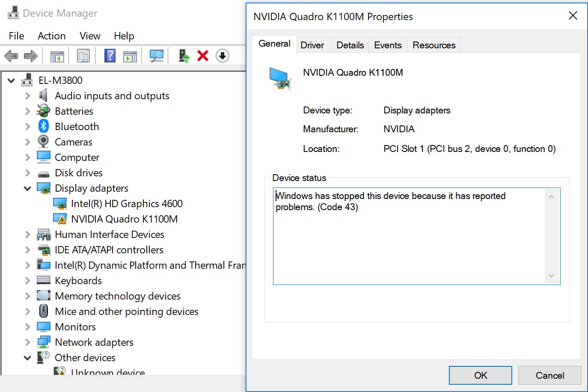Click the IDE ATA/ATAPI controllers icon
This screenshot has height=392, width=588.
coord(44,249)
